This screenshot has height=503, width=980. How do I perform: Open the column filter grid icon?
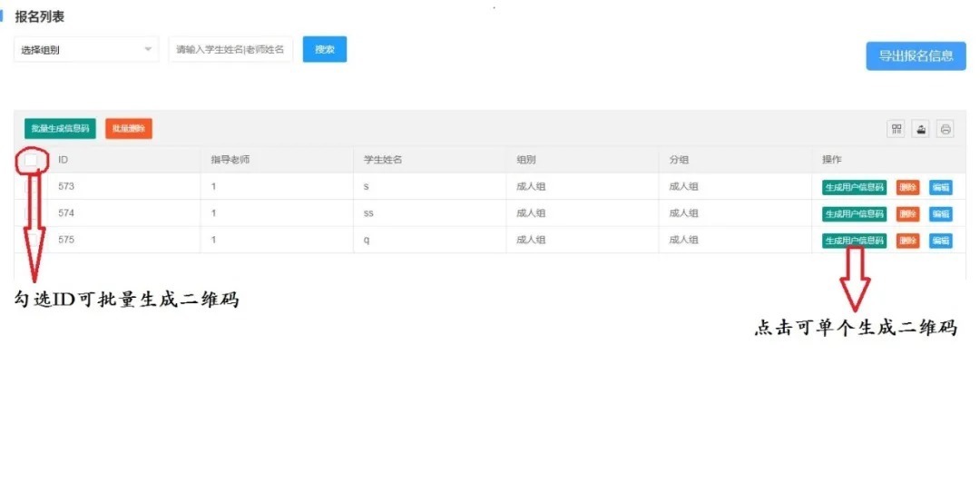click(x=897, y=129)
